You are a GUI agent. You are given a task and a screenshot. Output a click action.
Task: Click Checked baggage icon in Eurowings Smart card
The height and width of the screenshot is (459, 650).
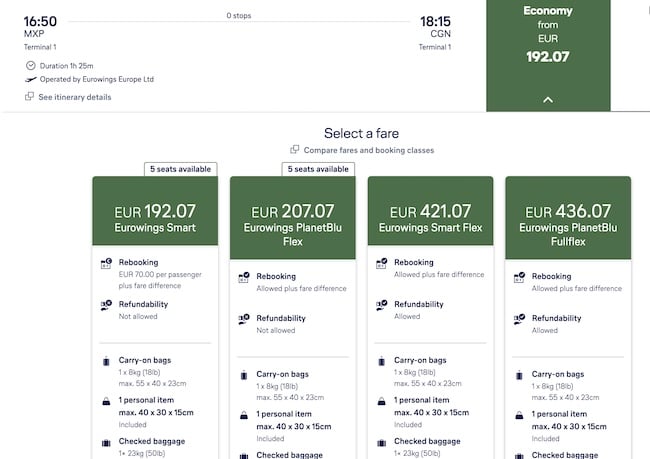coord(106,444)
